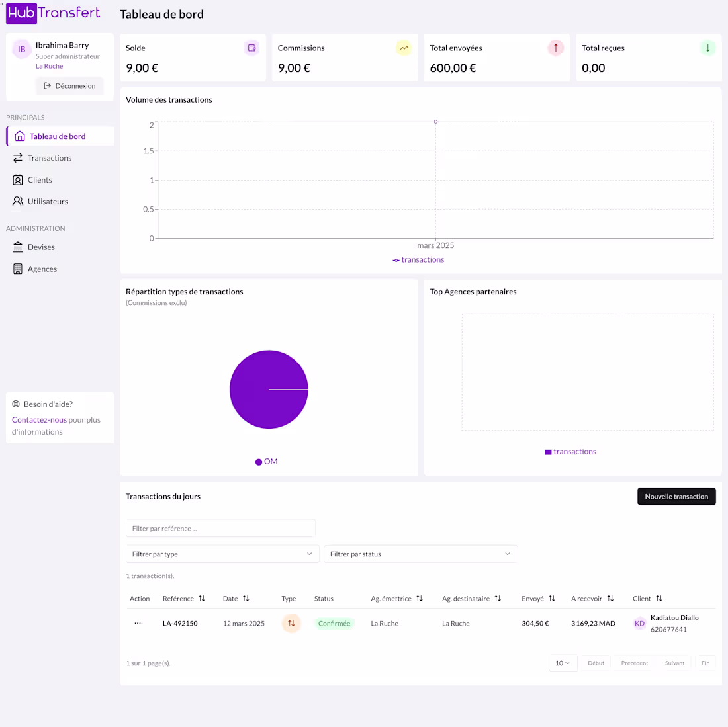Image resolution: width=728 pixels, height=727 pixels.
Task: Open the Filtrer par status dropdown
Action: (421, 554)
